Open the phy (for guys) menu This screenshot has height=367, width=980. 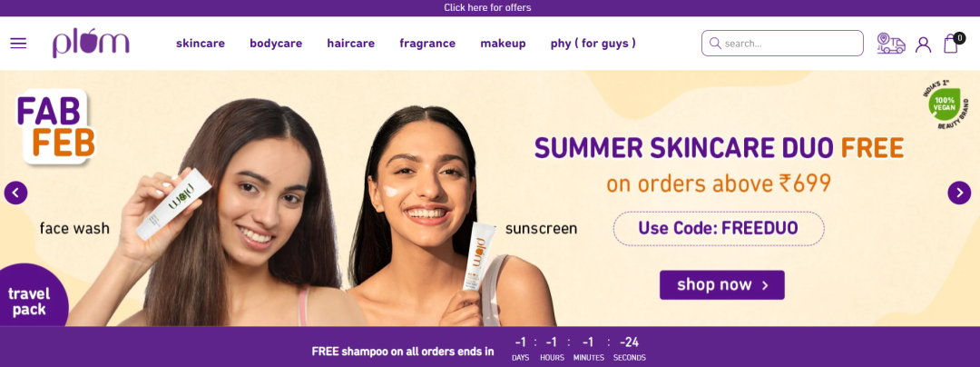point(593,43)
